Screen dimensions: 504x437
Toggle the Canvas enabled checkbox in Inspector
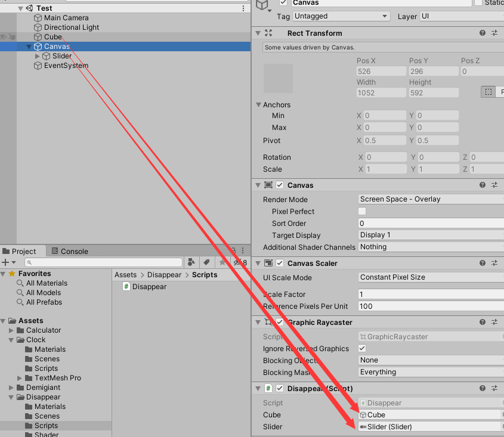point(280,185)
